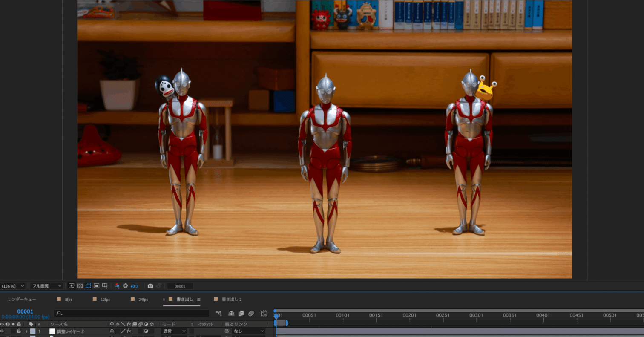The image size is (644, 337).
Task: Select the 調整レイヤー 2 layer name
Action: click(x=70, y=331)
